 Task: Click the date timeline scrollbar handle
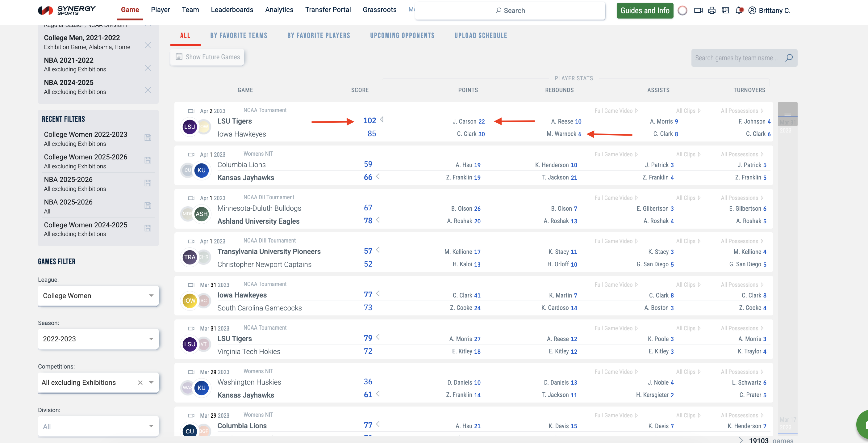[x=787, y=114]
